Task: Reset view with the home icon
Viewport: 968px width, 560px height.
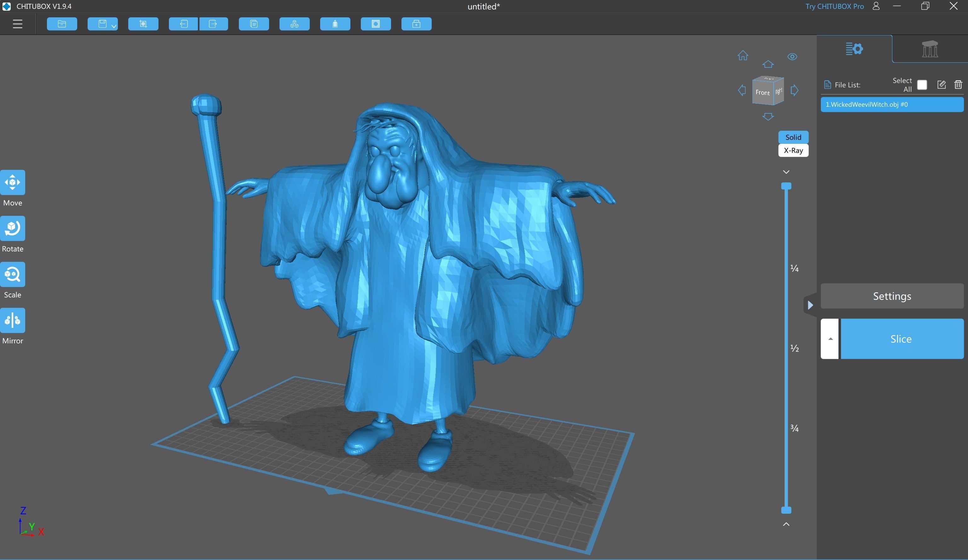Action: pyautogui.click(x=742, y=56)
